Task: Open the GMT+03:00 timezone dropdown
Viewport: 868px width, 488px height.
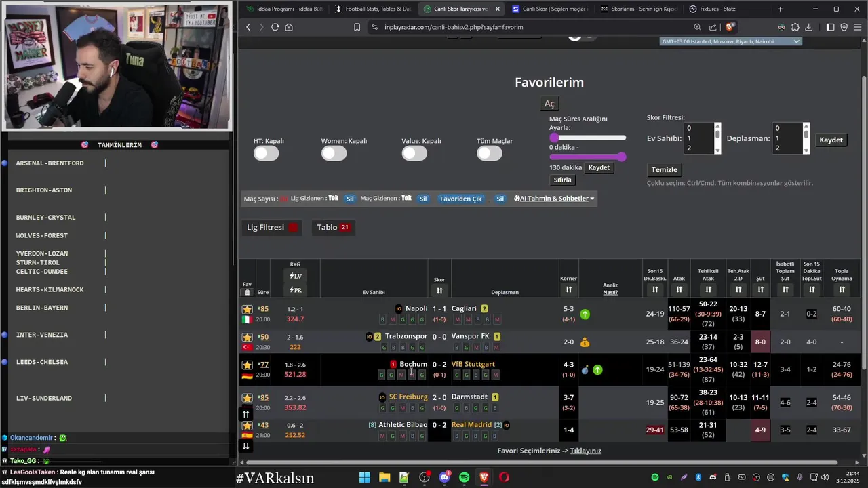Action: pyautogui.click(x=731, y=41)
